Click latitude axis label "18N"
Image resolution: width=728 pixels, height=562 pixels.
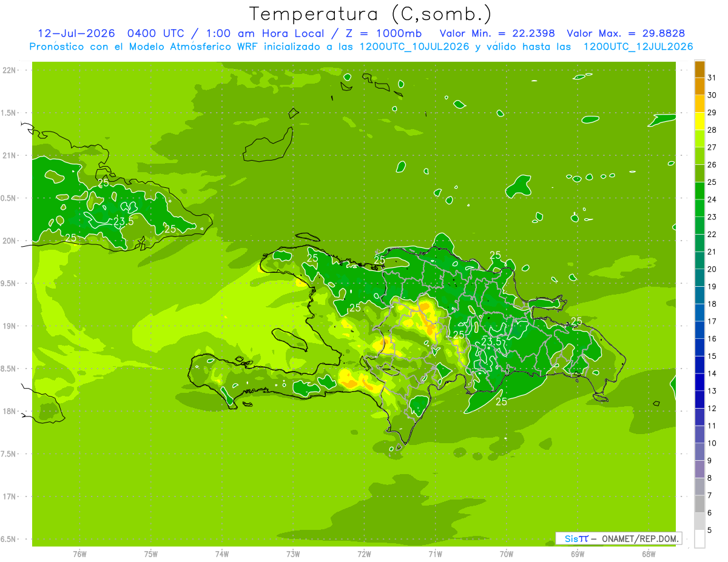click(x=10, y=412)
